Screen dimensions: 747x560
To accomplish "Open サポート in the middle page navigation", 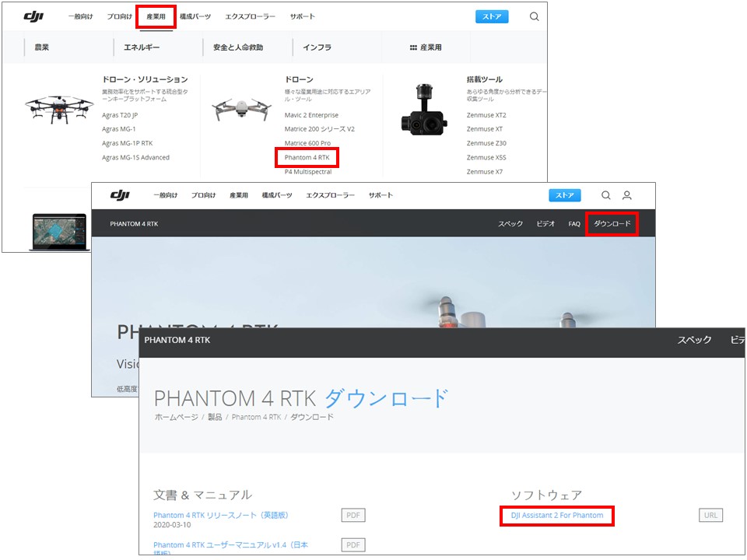I will tap(381, 195).
